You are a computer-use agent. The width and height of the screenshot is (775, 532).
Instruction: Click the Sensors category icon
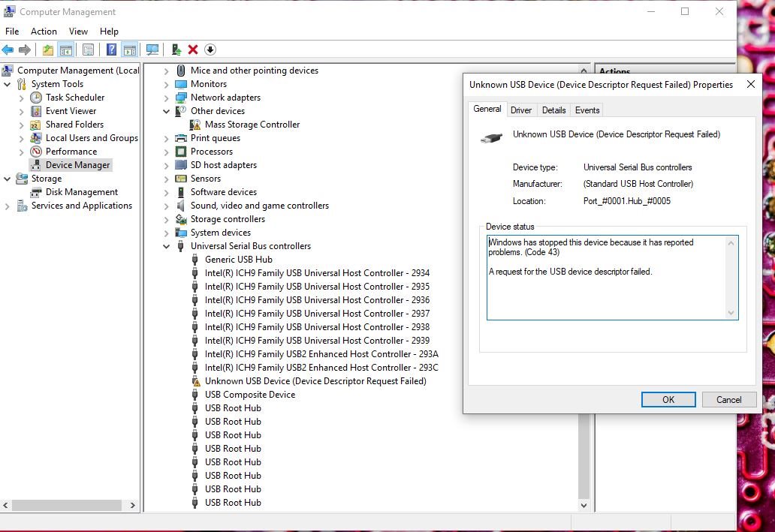click(x=182, y=179)
